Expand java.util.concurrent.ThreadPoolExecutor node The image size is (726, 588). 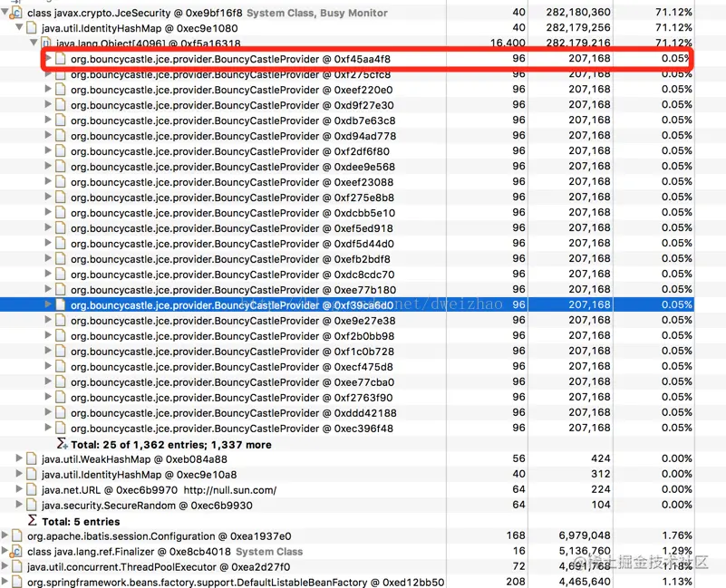point(5,565)
